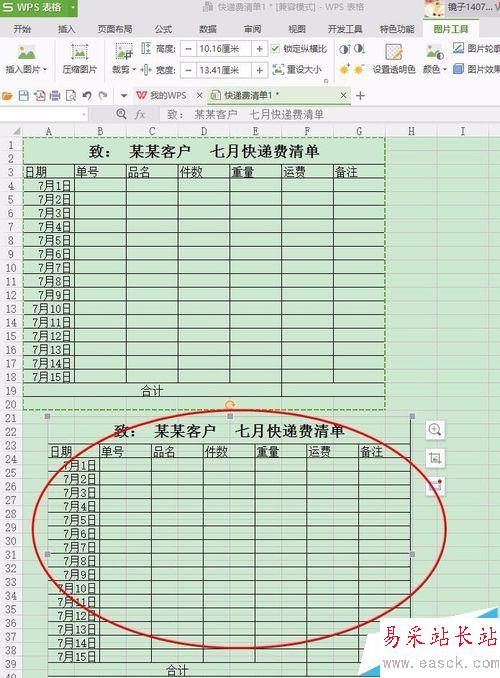
Task: Click the 运费 header cell in row 3
Action: tap(307, 172)
